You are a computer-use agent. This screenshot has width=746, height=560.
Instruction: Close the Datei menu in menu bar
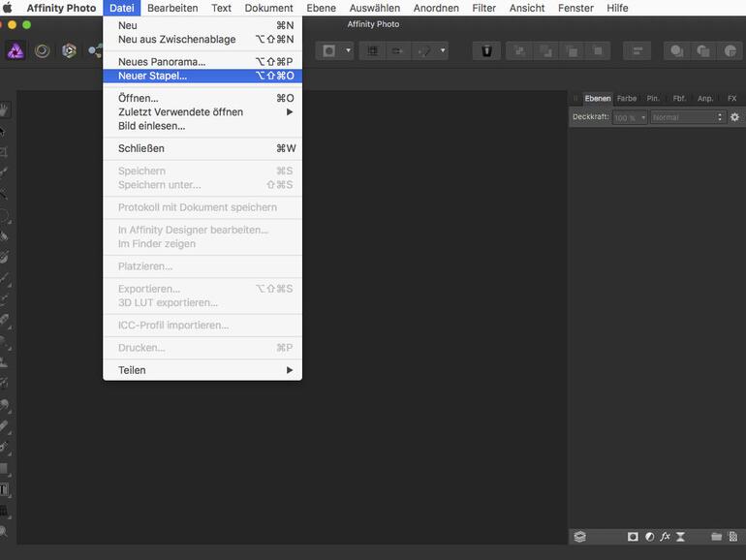(122, 8)
